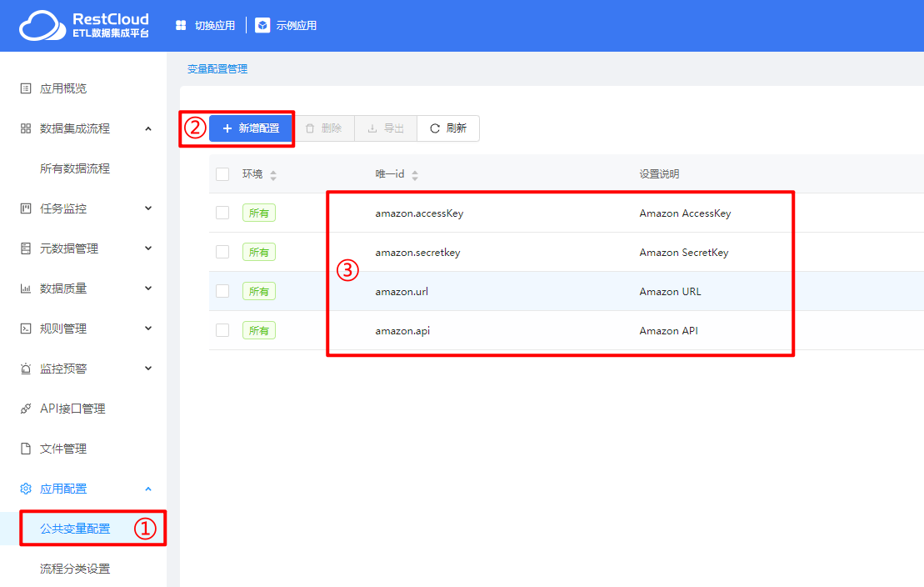Click the 切换应用 grid icon

point(181,26)
